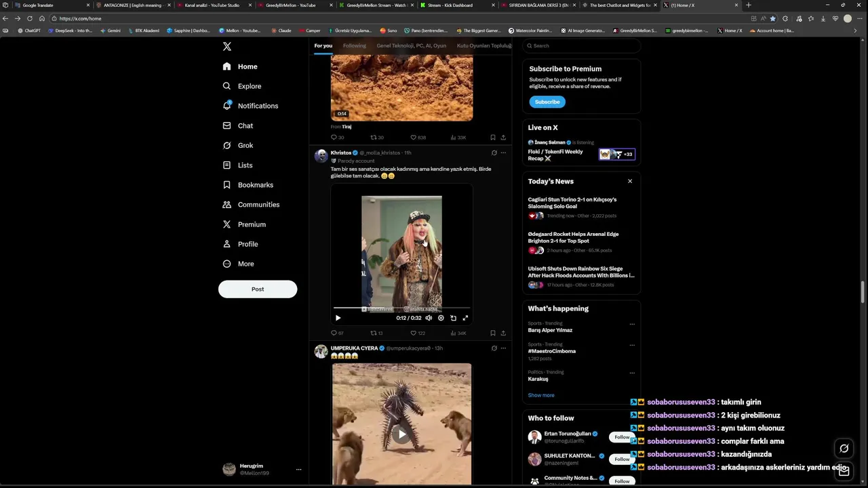The width and height of the screenshot is (868, 488).
Task: Follow SUHULET KANTON account
Action: pos(622,459)
